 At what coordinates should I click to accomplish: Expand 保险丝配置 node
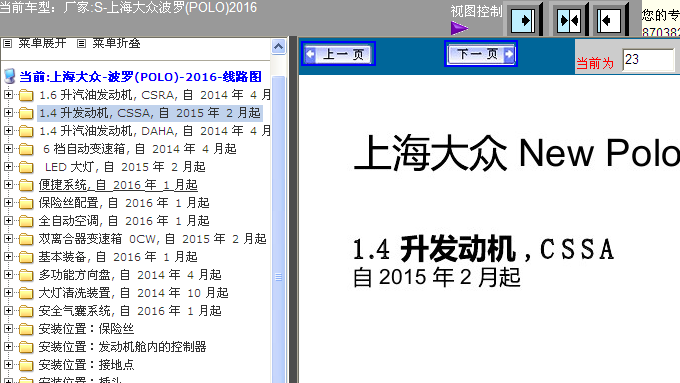pyautogui.click(x=8, y=202)
